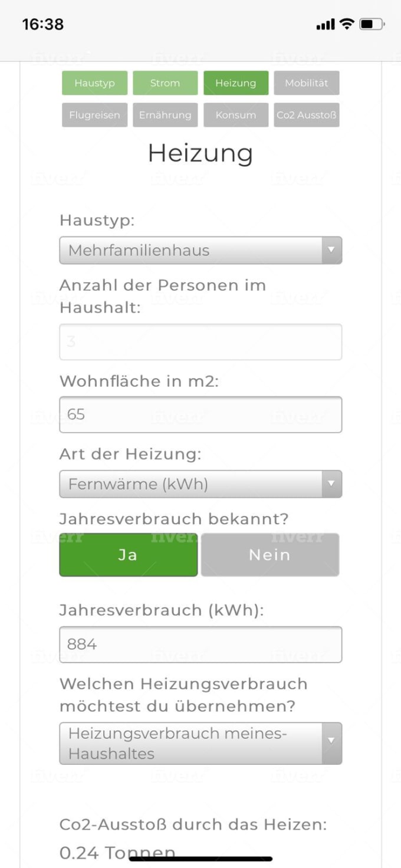Open the Mobilität step
The width and height of the screenshot is (401, 868).
click(307, 83)
